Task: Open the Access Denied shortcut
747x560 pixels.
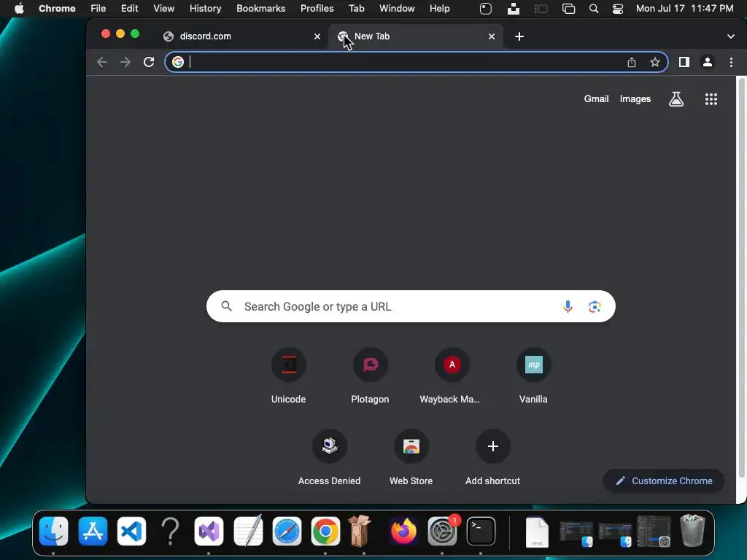Action: tap(329, 458)
